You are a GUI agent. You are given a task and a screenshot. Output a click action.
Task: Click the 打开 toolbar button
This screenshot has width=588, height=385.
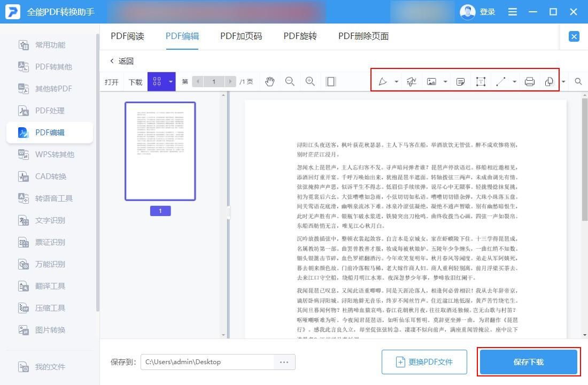111,82
